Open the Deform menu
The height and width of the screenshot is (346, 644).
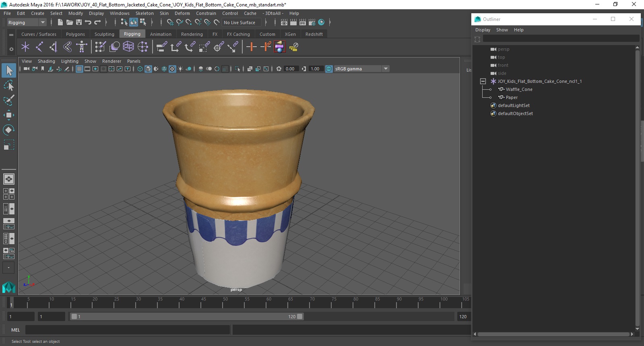click(182, 13)
